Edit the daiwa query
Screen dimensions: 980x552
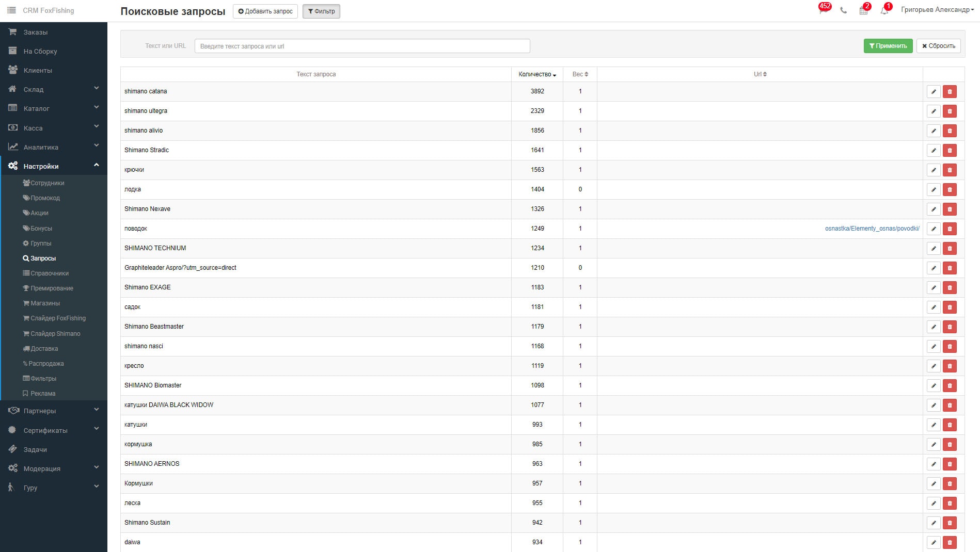tap(934, 543)
